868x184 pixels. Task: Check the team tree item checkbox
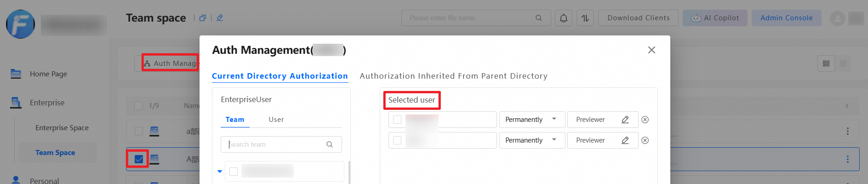234,172
